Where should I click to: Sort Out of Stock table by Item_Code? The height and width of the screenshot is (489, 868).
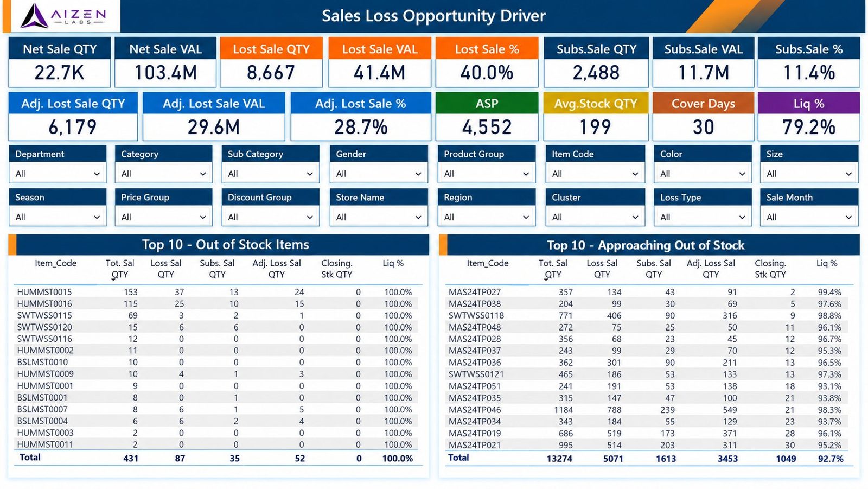tap(56, 263)
